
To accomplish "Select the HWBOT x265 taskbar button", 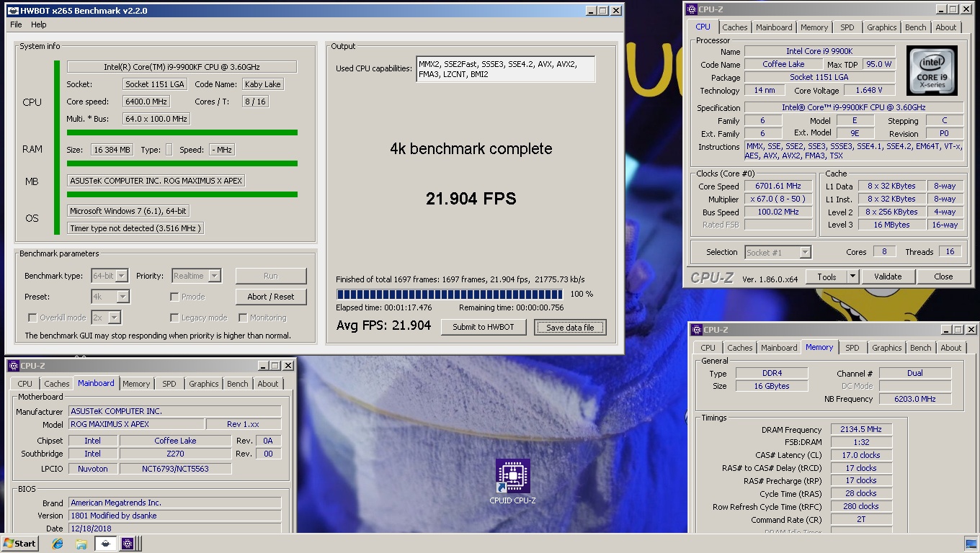I will pos(105,544).
